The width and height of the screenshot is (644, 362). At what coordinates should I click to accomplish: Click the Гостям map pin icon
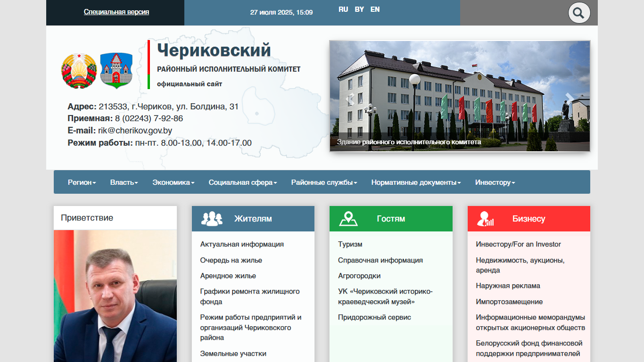(x=348, y=219)
